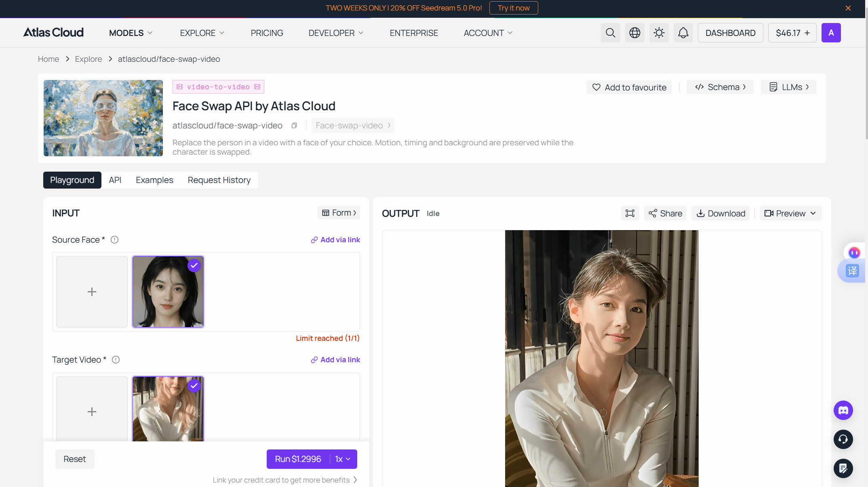This screenshot has height=487, width=868.
Task: Open support headset floating button
Action: pos(843,439)
